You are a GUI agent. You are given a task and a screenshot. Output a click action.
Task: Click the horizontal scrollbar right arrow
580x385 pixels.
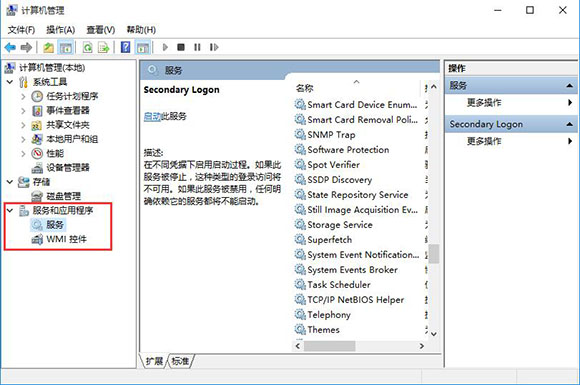tap(421, 346)
